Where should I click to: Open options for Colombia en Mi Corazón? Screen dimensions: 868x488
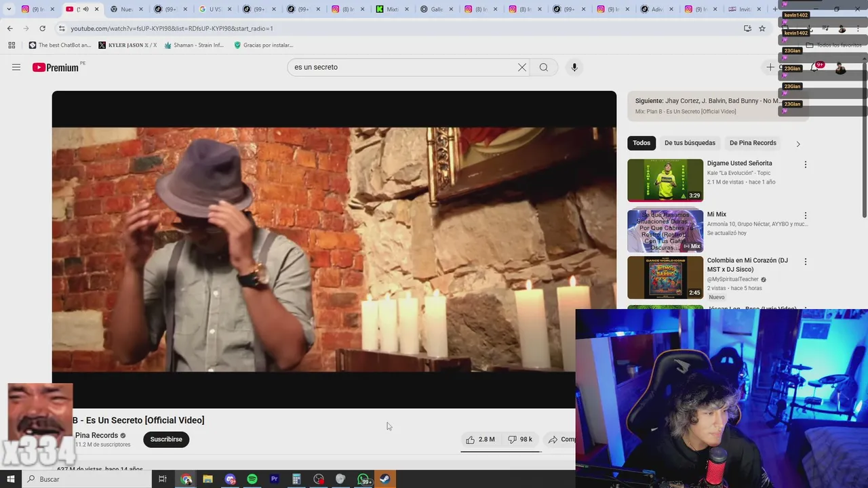(x=806, y=262)
